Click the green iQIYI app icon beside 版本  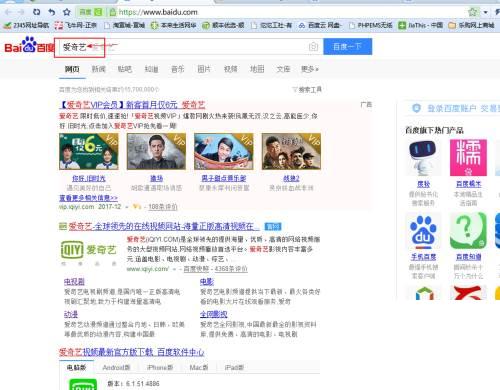(x=83, y=384)
